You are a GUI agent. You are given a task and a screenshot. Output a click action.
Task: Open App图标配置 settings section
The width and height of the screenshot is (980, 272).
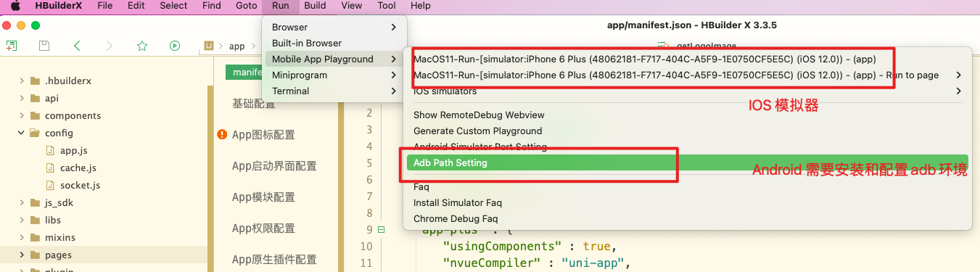(263, 134)
